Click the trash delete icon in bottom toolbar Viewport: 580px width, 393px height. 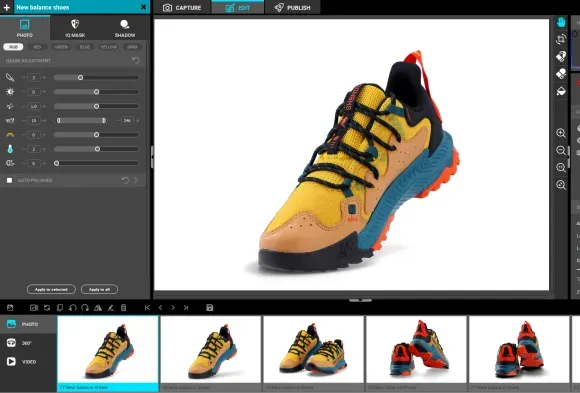[x=124, y=308]
